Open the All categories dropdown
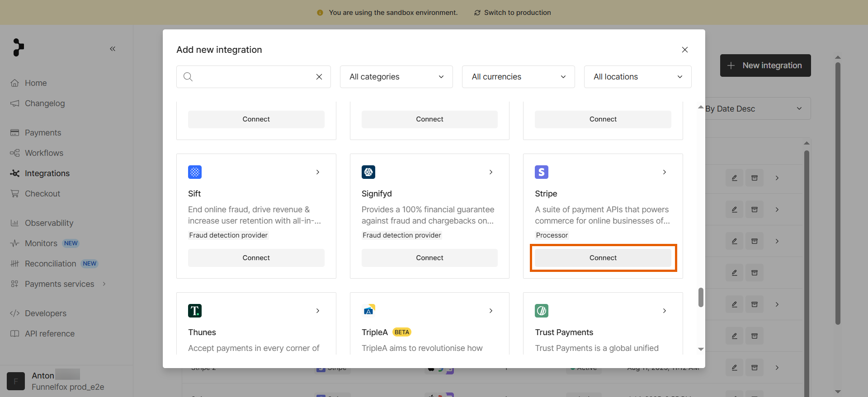Screen dimensions: 868x397 click(396, 77)
